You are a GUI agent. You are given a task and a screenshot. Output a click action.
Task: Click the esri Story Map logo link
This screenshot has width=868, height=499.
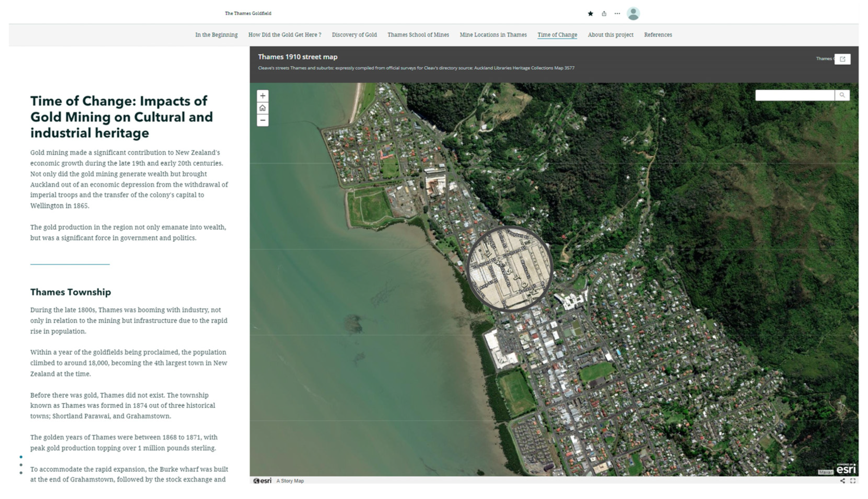click(263, 481)
